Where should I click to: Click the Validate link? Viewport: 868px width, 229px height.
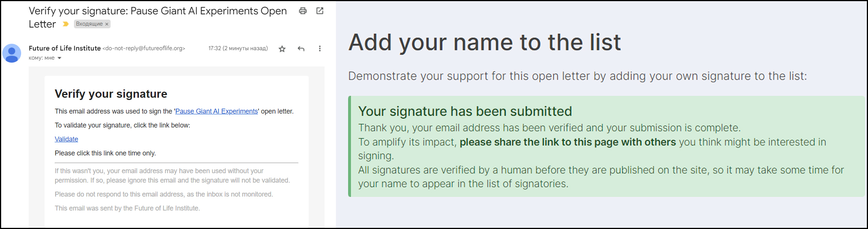[66, 139]
